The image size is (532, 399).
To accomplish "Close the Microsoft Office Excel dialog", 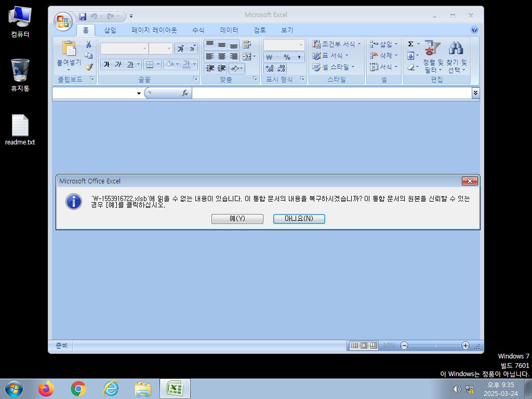I will pos(470,181).
